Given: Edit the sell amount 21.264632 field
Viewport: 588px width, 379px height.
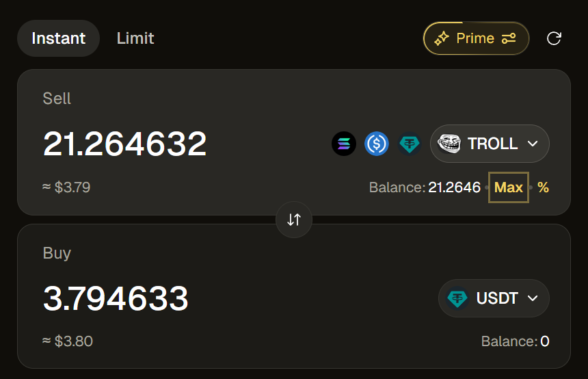Looking at the screenshot, I should point(125,144).
